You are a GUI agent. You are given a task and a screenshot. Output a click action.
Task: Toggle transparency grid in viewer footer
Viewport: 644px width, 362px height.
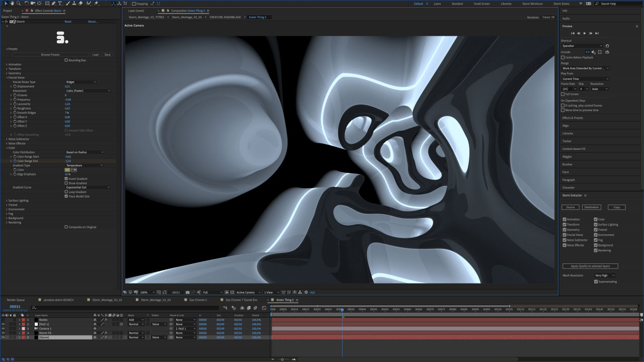point(232,292)
